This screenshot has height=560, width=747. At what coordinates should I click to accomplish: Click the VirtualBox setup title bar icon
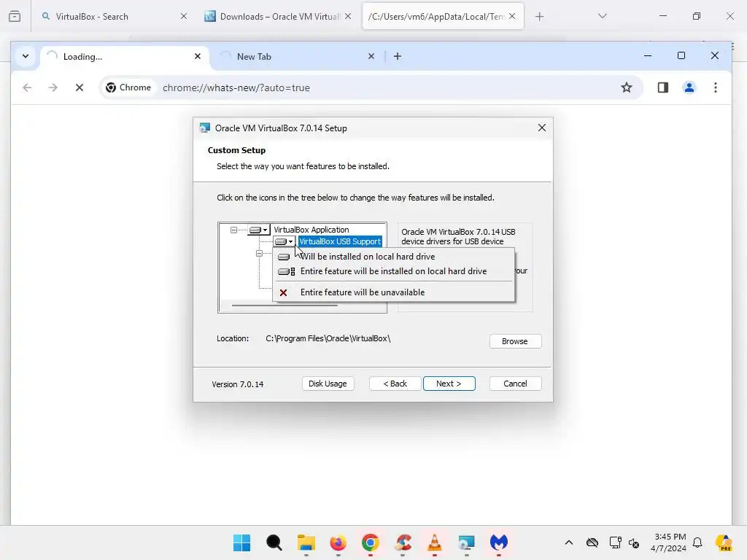[x=205, y=128]
